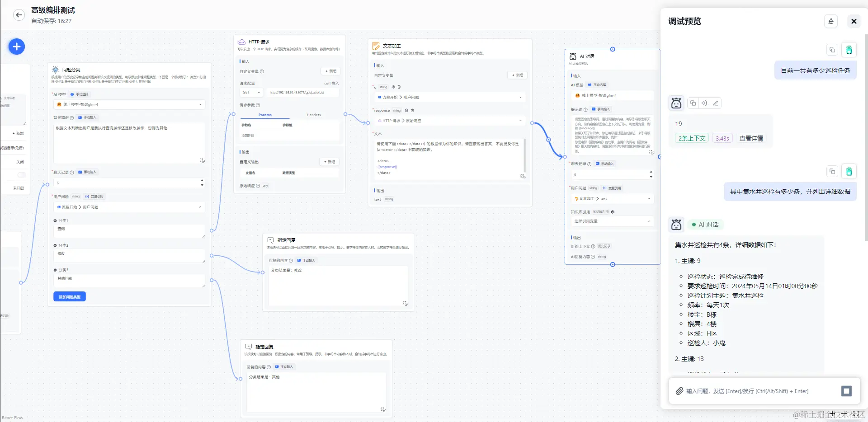Screen dimensions: 868x422
Task: Click 添加参数 row in Params table
Action: (248, 136)
